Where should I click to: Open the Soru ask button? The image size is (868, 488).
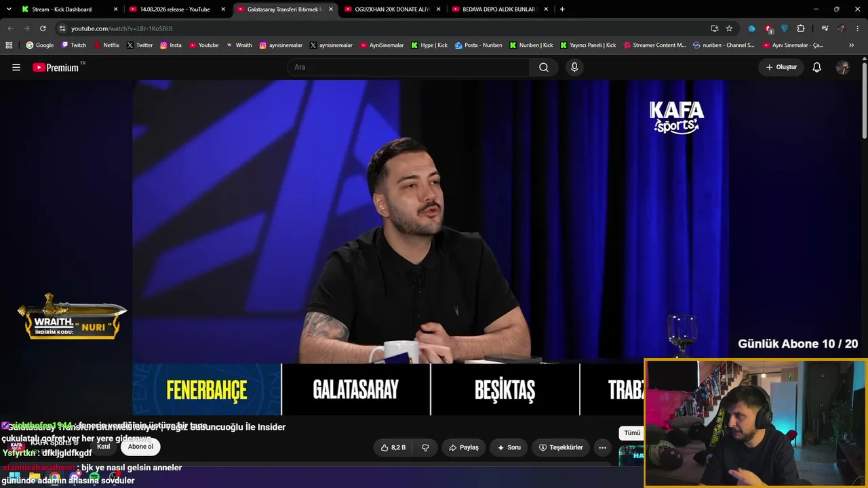coord(509,447)
